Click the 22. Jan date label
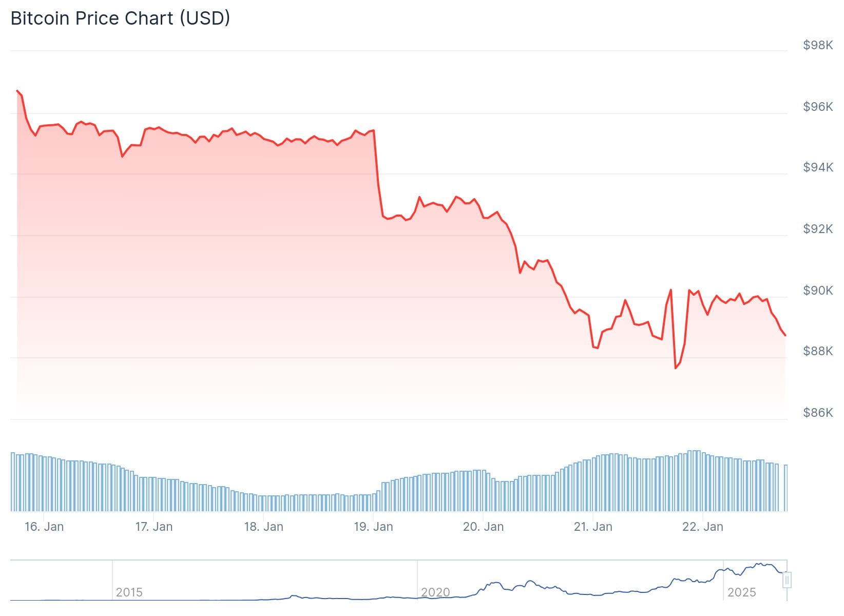The image size is (844, 616). tap(702, 527)
